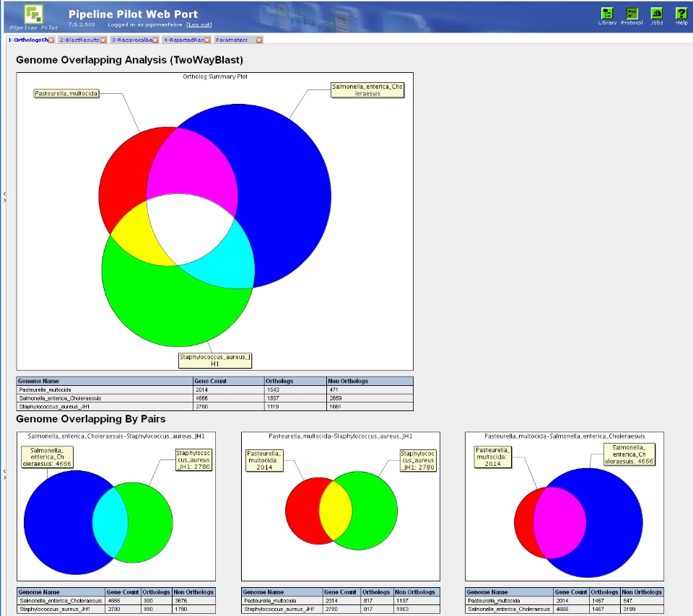Switch to the 4-RejectedRes tab
693x616 pixels.
tap(184, 40)
